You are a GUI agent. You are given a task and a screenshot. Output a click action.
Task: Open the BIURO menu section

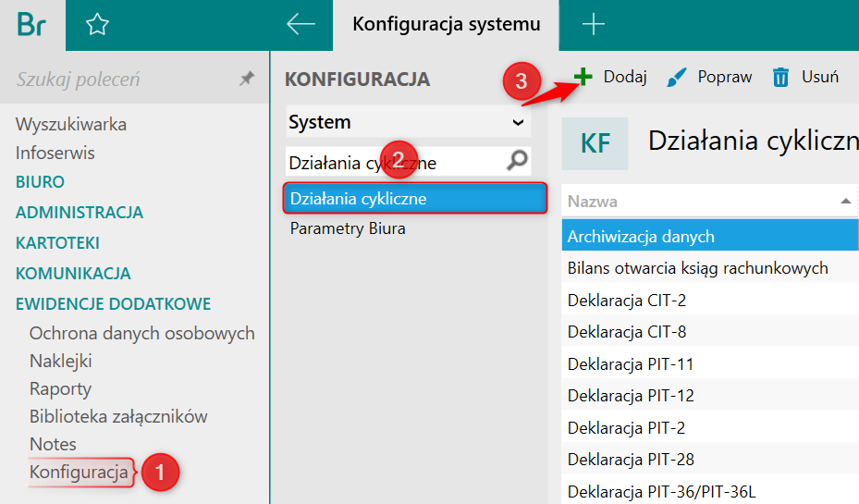tap(40, 182)
